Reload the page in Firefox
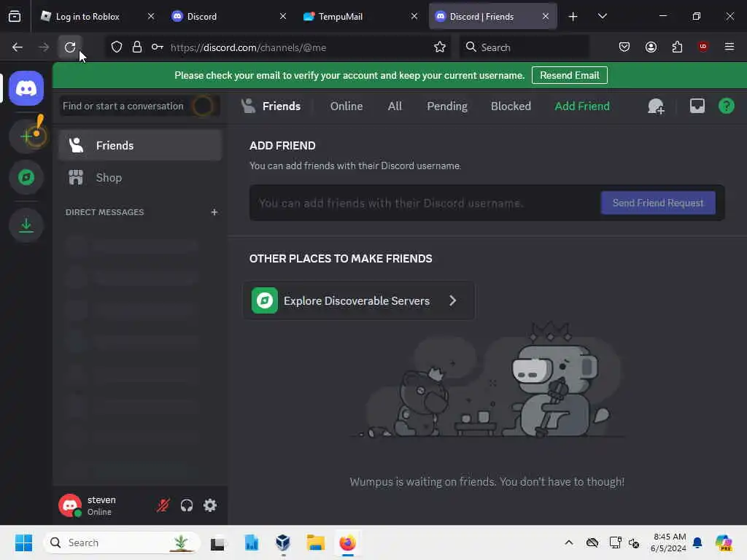 pyautogui.click(x=70, y=47)
